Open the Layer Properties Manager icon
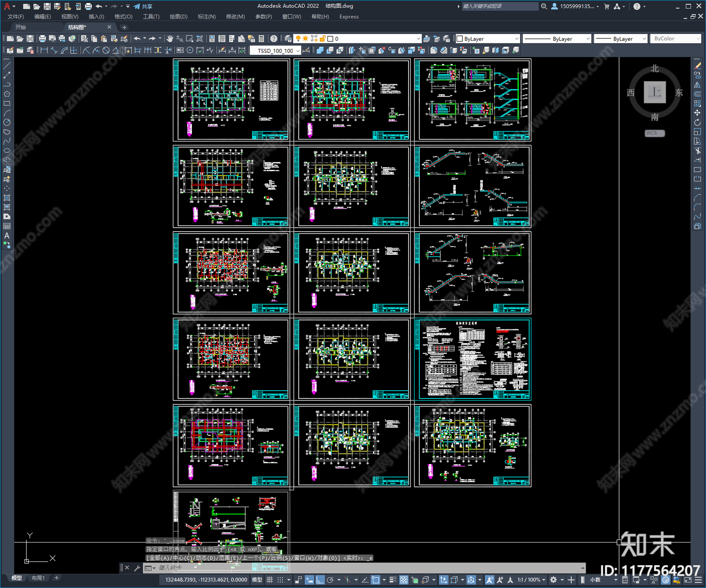The width and height of the screenshot is (706, 588). pos(289,39)
